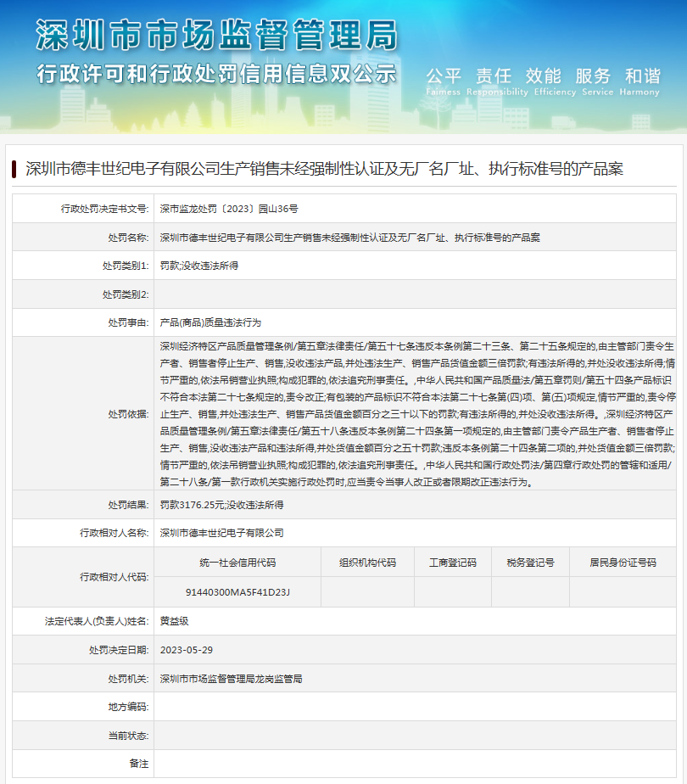Click the value 产品(商品)质量违法行为
Viewport: 687px width, 784px height.
tap(210, 323)
